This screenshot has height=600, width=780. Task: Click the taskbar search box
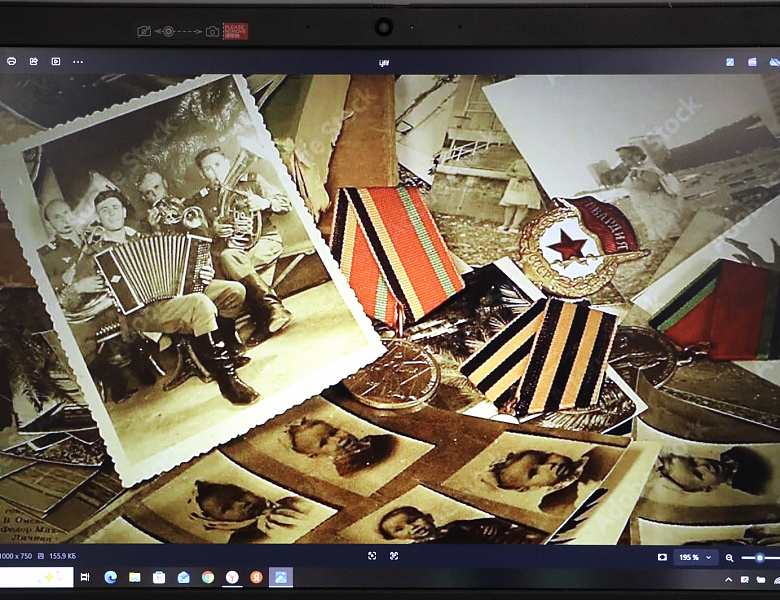point(37,577)
